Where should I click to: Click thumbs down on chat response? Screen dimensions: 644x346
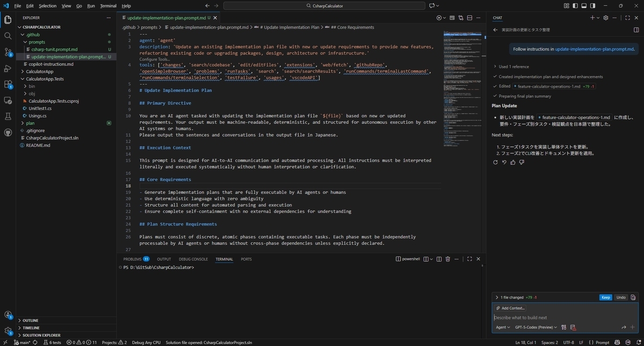pos(522,162)
